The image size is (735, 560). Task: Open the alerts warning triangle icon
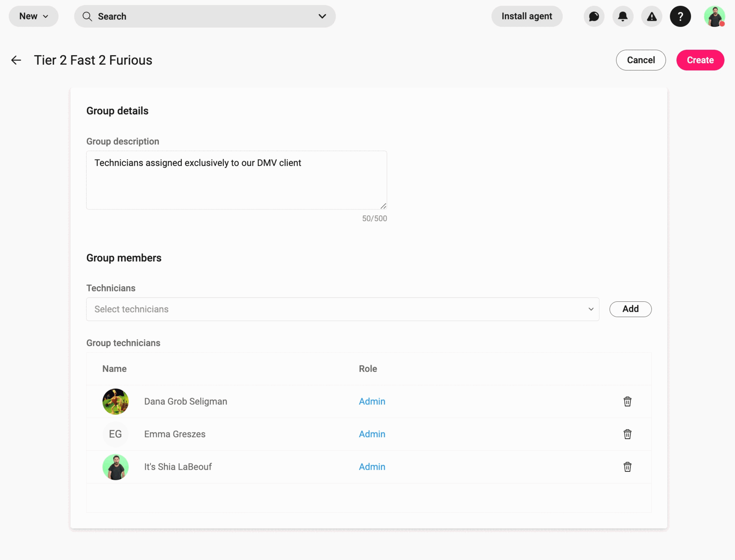652,16
